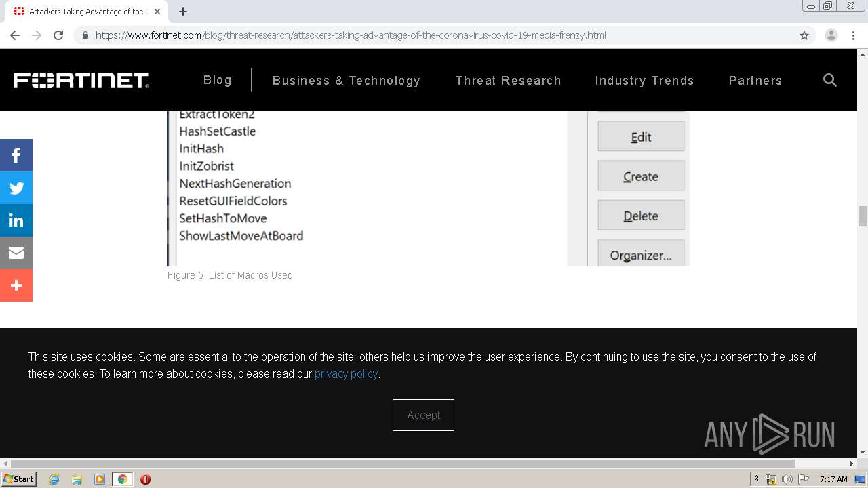The image size is (868, 488).
Task: Click the browser forward arrow
Action: coord(37,35)
